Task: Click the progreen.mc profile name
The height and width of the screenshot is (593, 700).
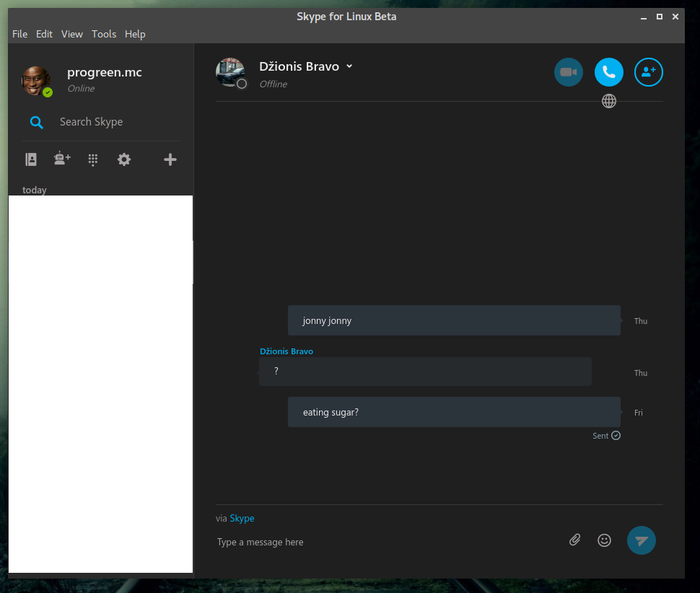Action: click(x=105, y=72)
